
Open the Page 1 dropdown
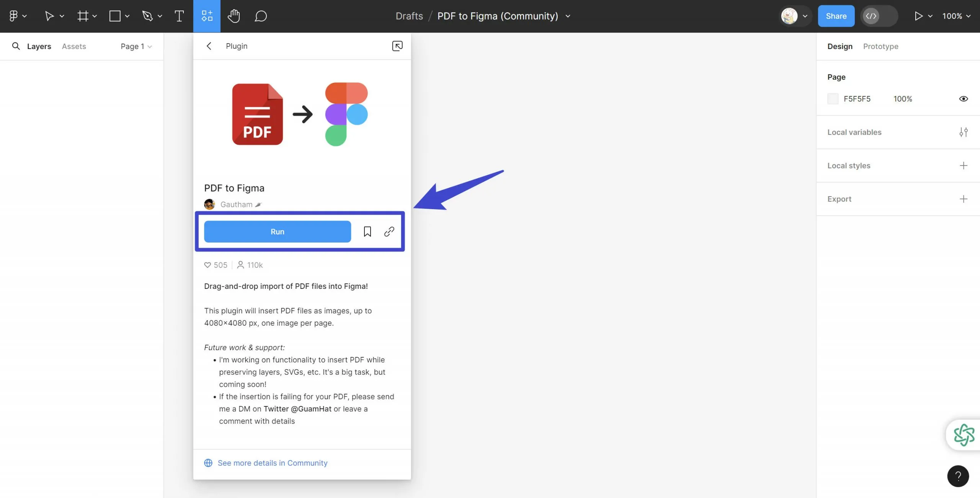pyautogui.click(x=136, y=46)
